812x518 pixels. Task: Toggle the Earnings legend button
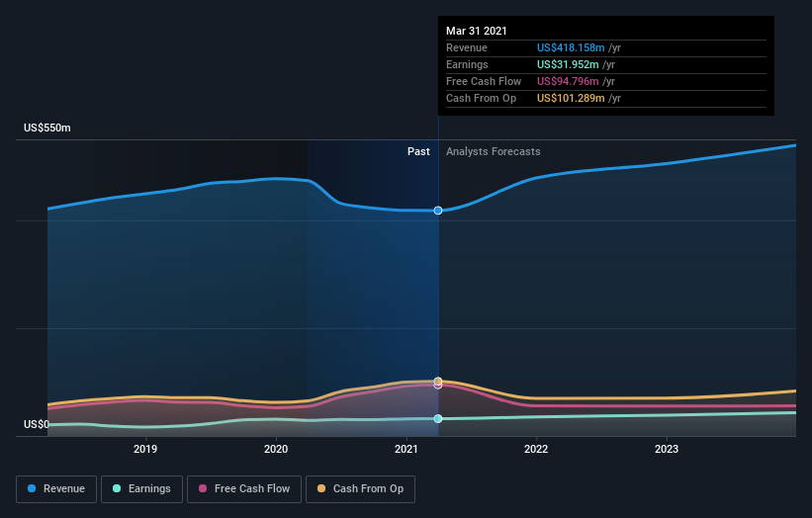(x=141, y=489)
